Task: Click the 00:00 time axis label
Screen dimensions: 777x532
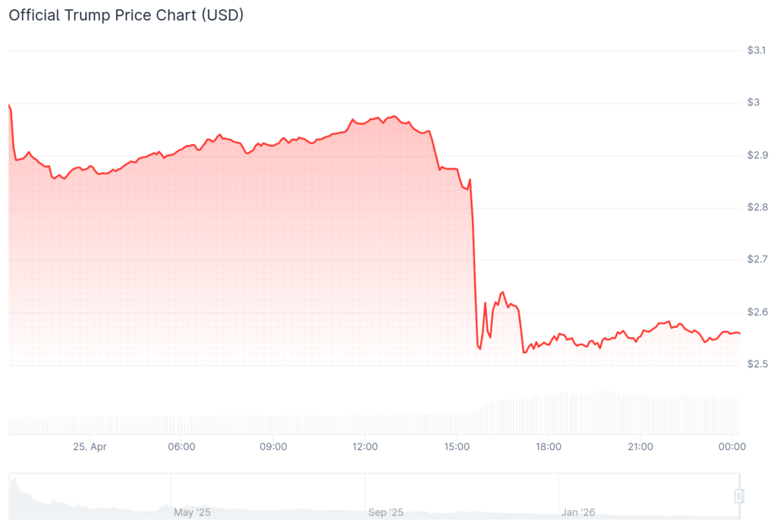Action: coord(732,447)
